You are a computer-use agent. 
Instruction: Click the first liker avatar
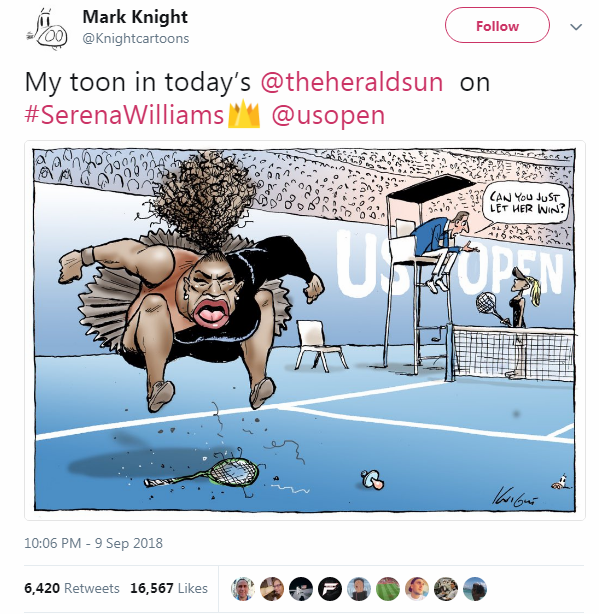click(243, 589)
